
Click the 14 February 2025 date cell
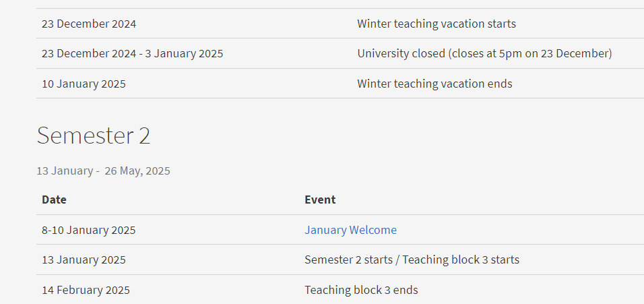(x=86, y=290)
